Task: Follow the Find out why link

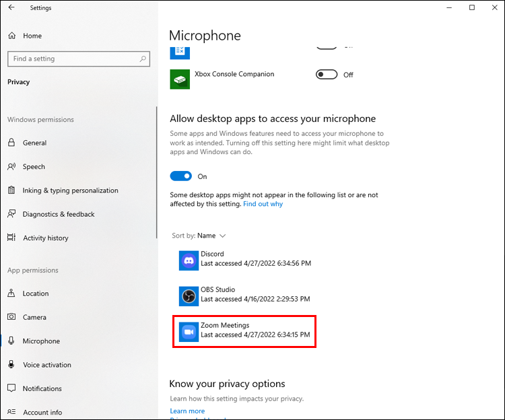Action: click(263, 204)
